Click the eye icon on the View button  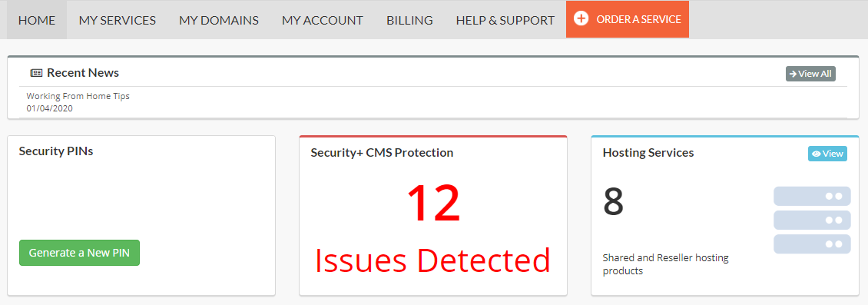(816, 154)
